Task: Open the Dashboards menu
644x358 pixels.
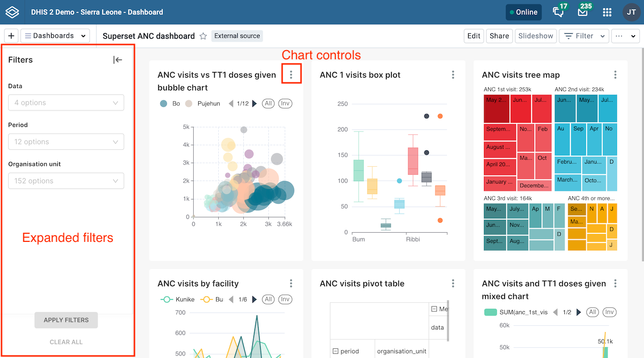Action: tap(55, 36)
